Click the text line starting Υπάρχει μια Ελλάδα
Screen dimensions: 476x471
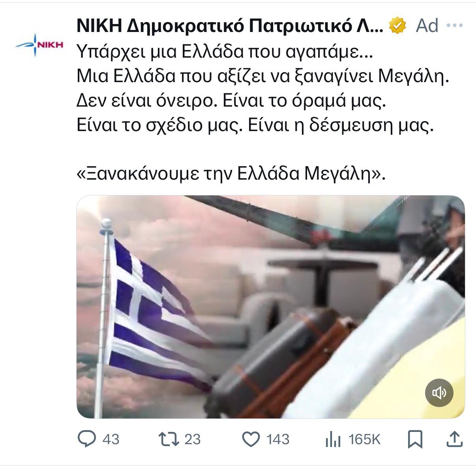pos(224,52)
